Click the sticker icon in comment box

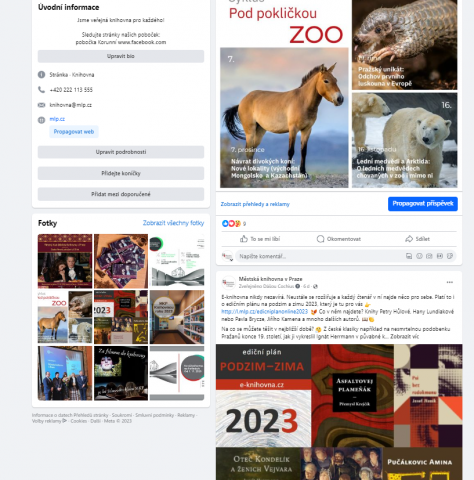tap(450, 256)
